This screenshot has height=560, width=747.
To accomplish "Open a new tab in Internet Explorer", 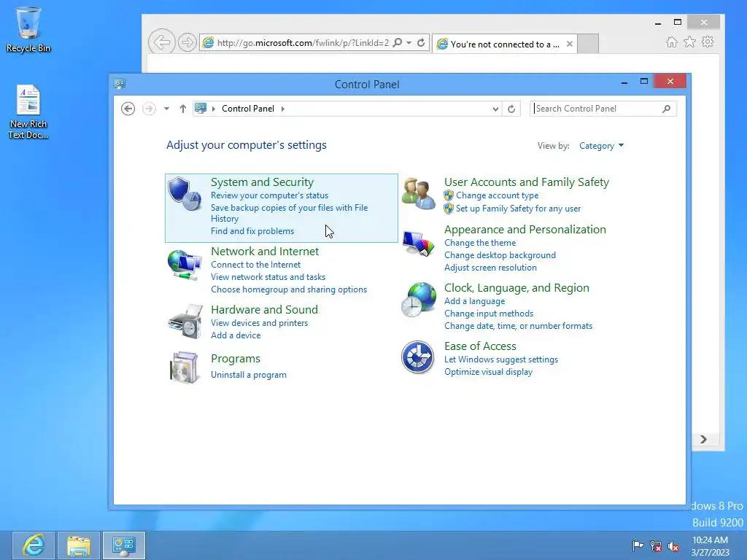I will click(589, 44).
